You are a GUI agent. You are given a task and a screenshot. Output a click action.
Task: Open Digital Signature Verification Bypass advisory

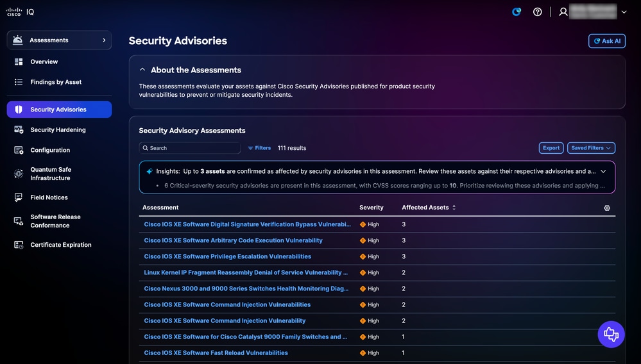point(247,224)
